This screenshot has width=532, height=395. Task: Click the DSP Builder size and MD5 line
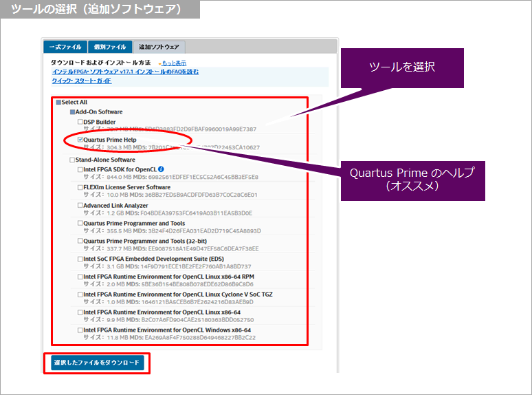[x=170, y=129]
